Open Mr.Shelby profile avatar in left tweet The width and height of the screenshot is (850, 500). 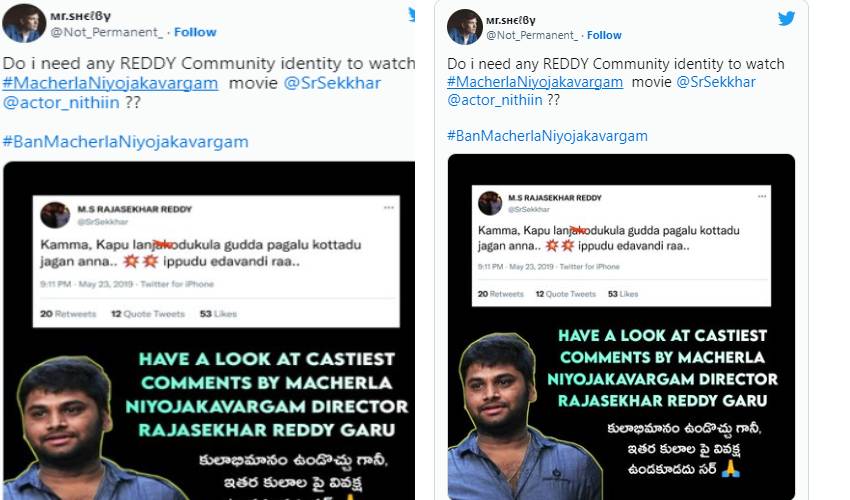[x=24, y=23]
